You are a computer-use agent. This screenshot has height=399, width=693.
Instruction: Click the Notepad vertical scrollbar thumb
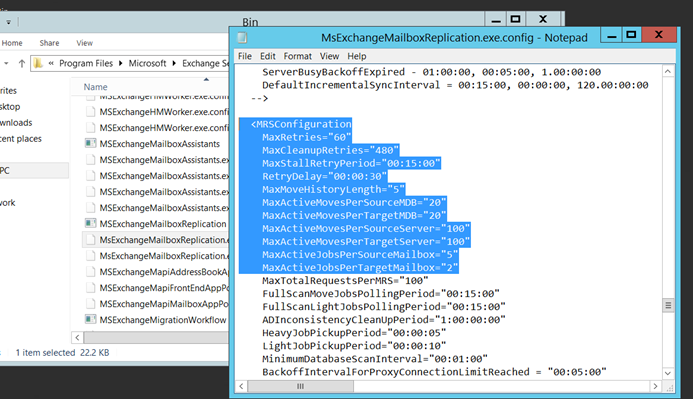tap(668, 305)
